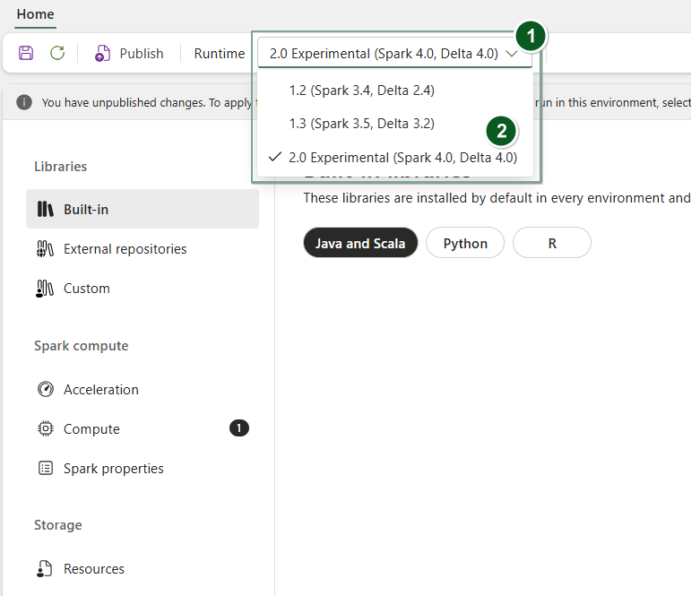Click the Publish icon

click(x=102, y=54)
